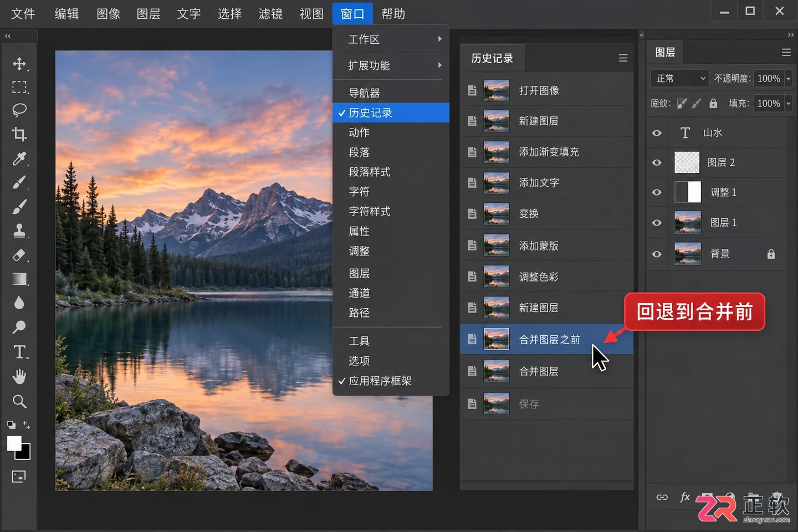
Task: Toggle visibility of 背景 layer
Action: click(x=657, y=254)
